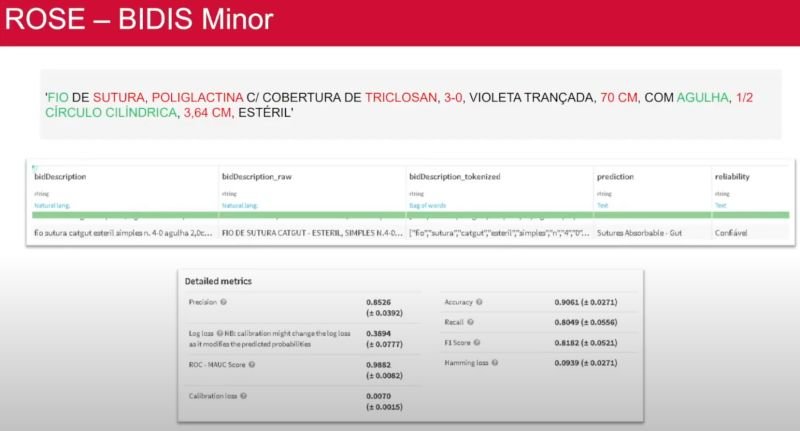The width and height of the screenshot is (800, 431).
Task: Click the 'Bag of words' meaning link
Action: pyautogui.click(x=428, y=206)
